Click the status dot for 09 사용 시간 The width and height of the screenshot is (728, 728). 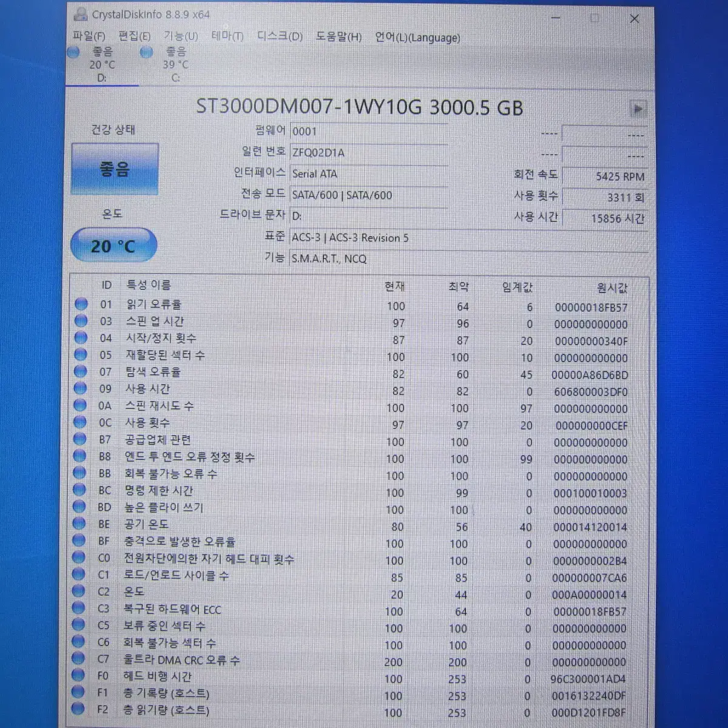pos(81,388)
